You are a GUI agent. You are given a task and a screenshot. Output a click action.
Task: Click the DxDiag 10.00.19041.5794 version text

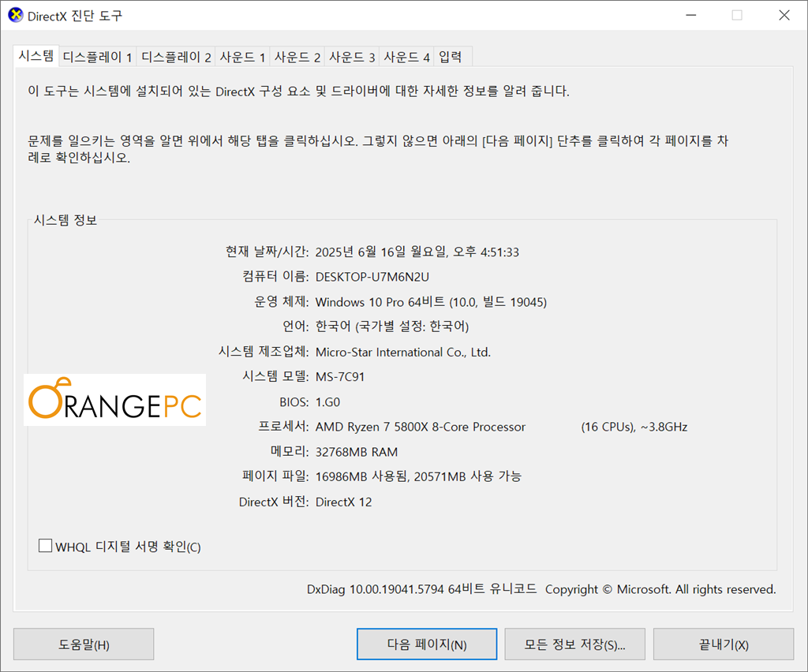coord(375,589)
